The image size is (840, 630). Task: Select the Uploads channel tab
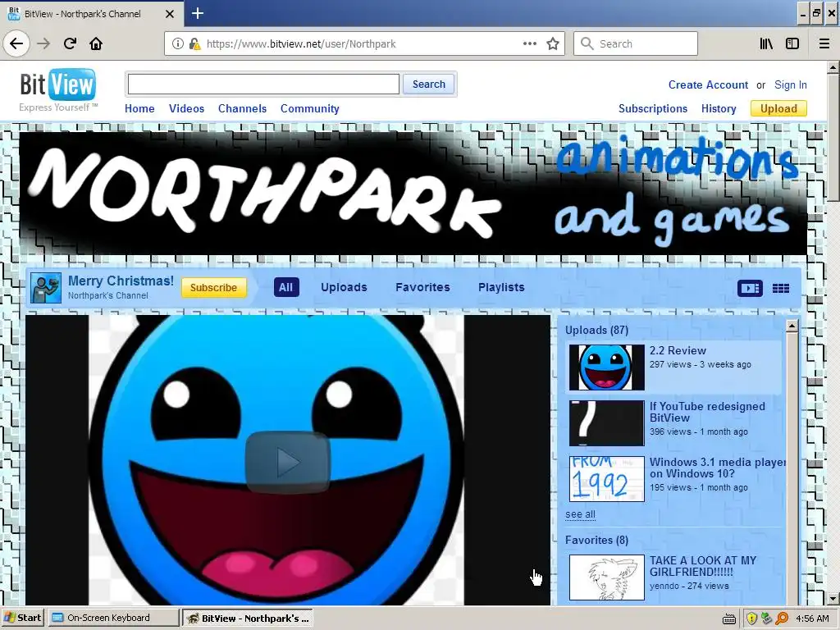click(x=344, y=287)
